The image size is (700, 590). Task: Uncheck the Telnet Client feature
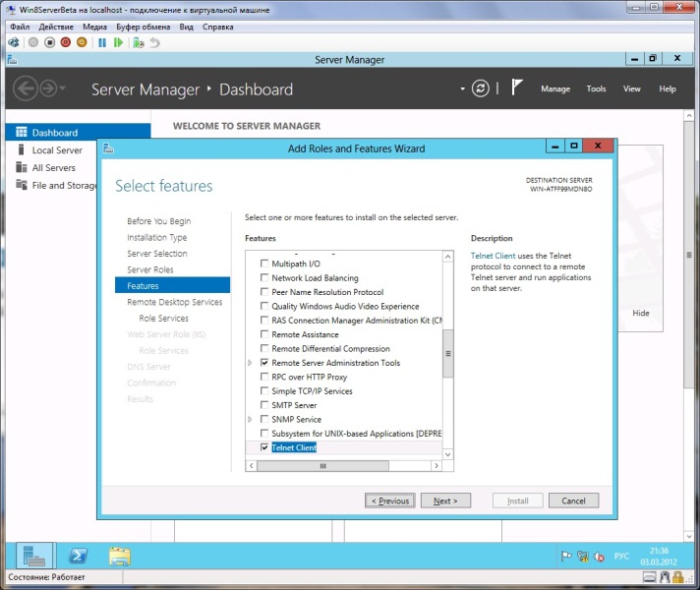click(x=263, y=447)
